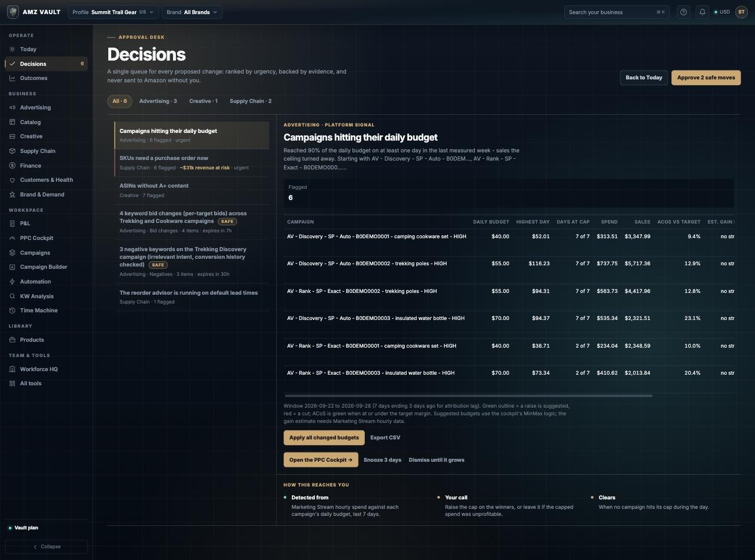The image size is (755, 560).
Task: Click the AMZ Vault logo icon
Action: click(x=12, y=12)
